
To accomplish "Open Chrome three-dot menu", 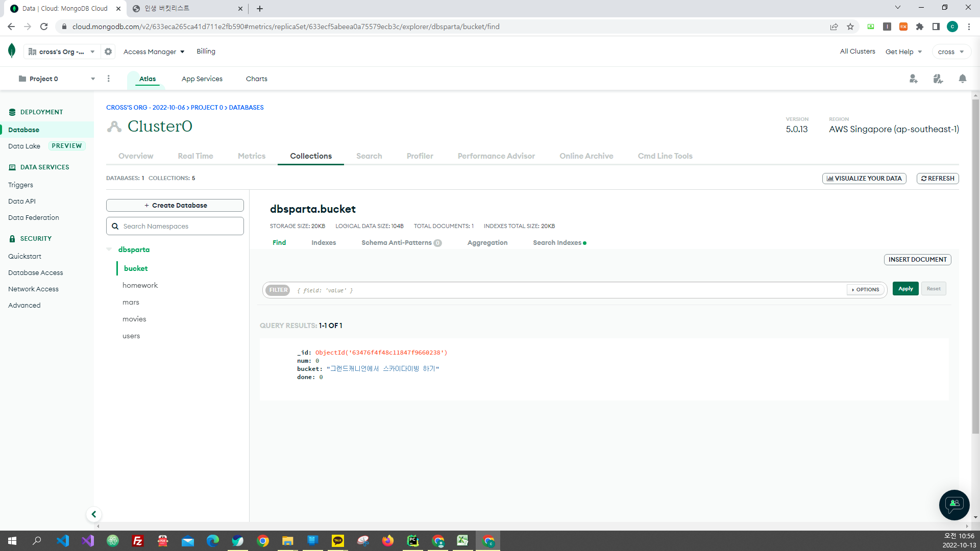I will click(x=969, y=27).
